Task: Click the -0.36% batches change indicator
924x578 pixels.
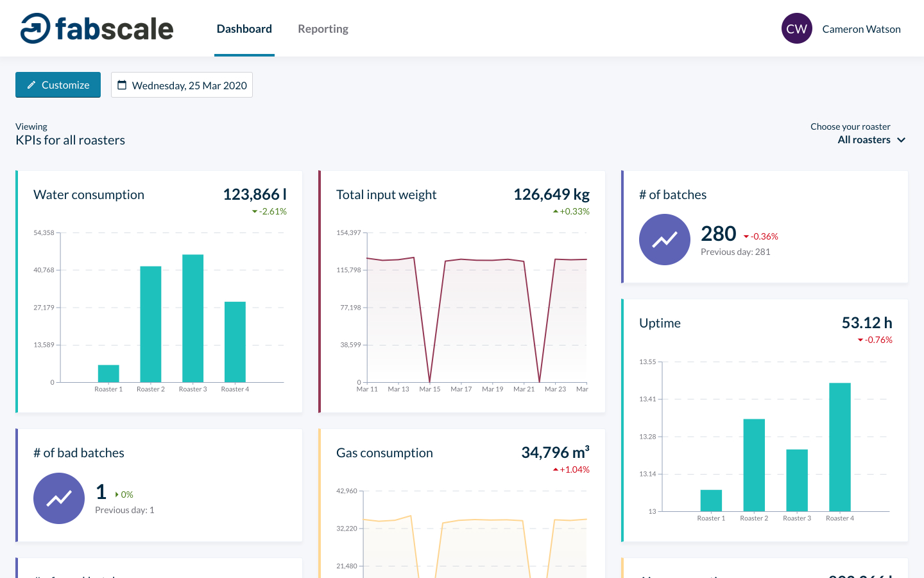Action: point(760,236)
